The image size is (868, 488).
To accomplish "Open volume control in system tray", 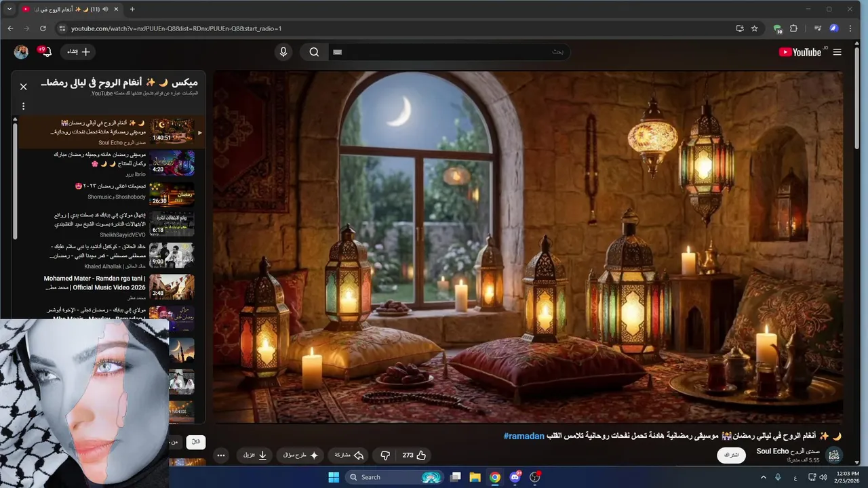I will click(823, 477).
